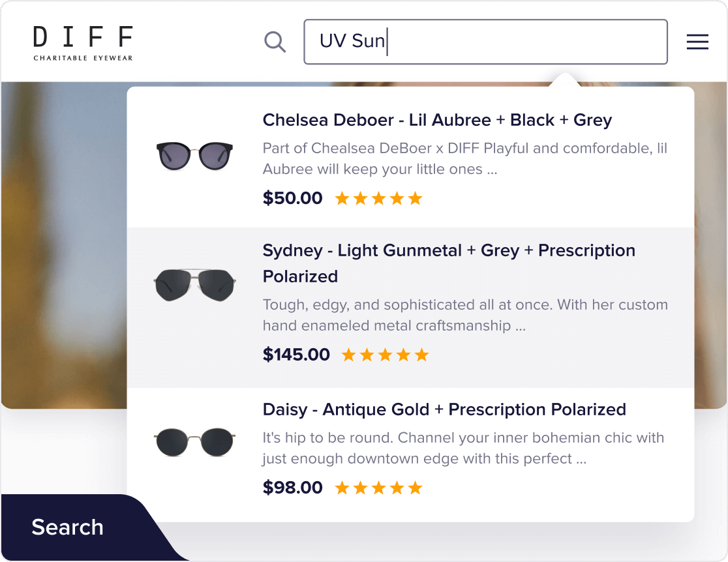
Task: Click the star rating under Chelsea Deboer result
Action: click(x=378, y=198)
